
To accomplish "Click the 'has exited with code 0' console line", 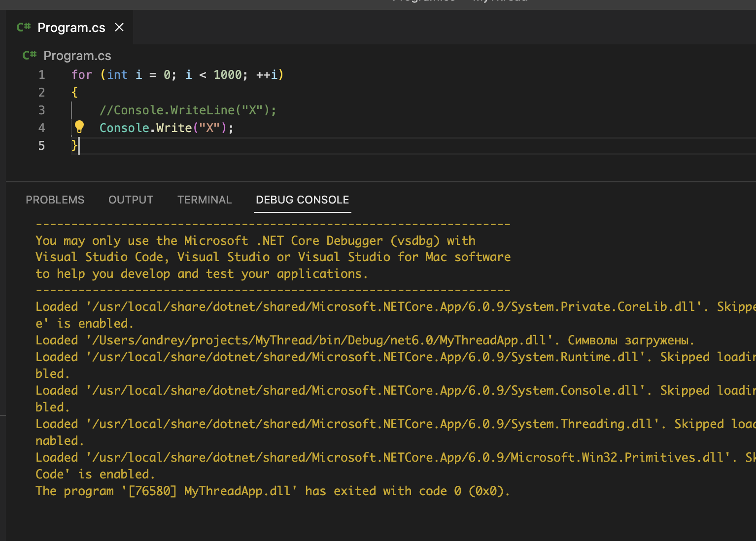I will coord(273,491).
